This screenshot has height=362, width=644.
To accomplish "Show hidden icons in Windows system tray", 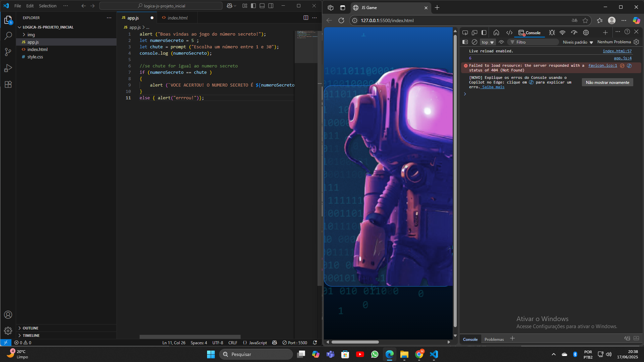I will 553,354.
